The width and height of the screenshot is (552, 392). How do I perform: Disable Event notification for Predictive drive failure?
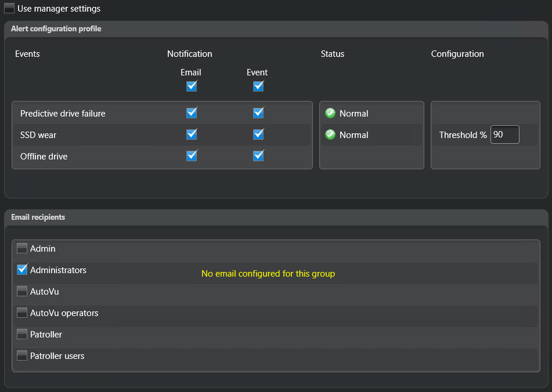pos(258,112)
